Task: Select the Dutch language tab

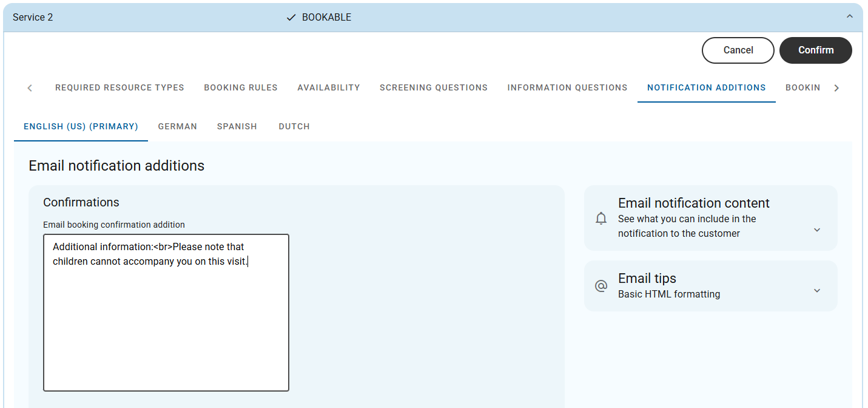Action: tap(294, 126)
